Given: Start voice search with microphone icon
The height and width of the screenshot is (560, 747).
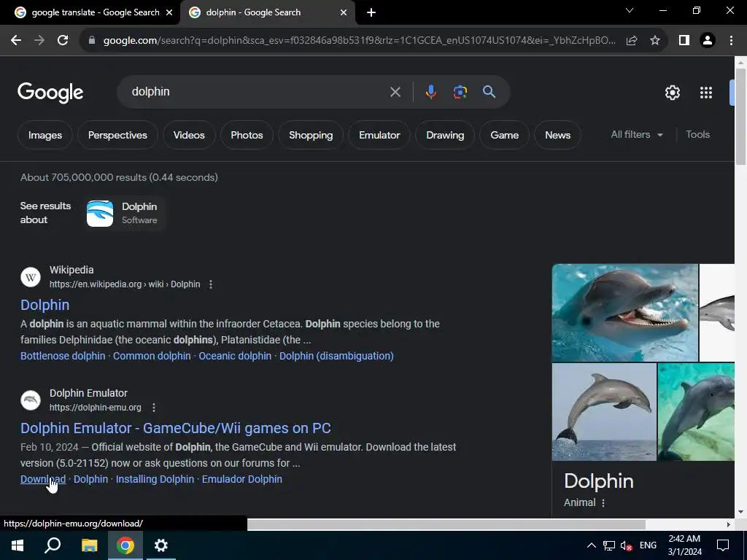Looking at the screenshot, I should coord(430,92).
